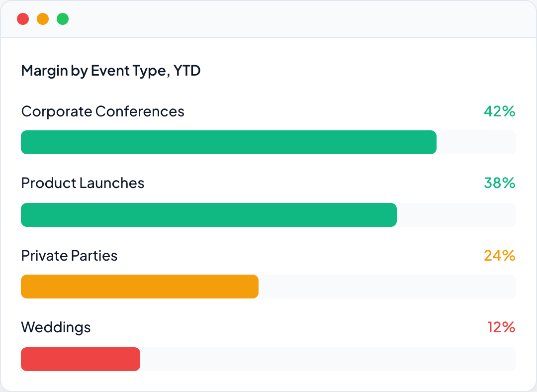Select the Product Launches label
The image size is (537, 392).
point(83,183)
